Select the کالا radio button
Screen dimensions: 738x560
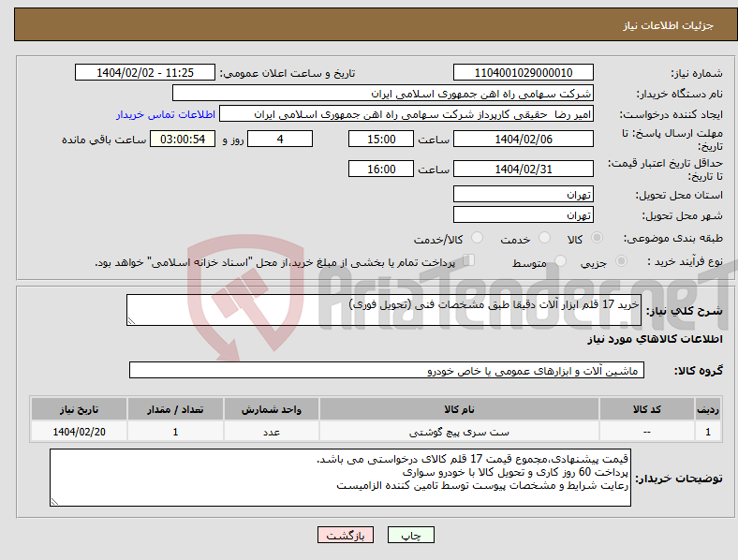(x=597, y=238)
